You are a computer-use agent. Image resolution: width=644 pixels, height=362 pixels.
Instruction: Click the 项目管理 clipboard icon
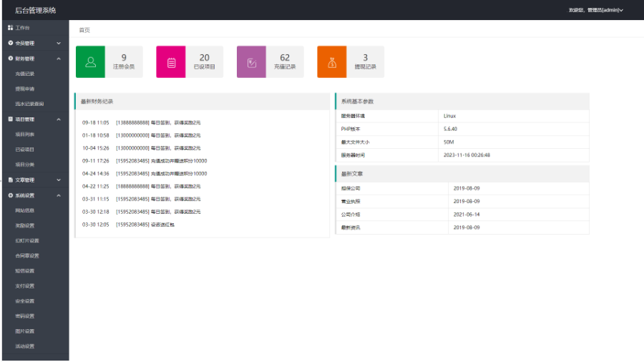point(10,119)
